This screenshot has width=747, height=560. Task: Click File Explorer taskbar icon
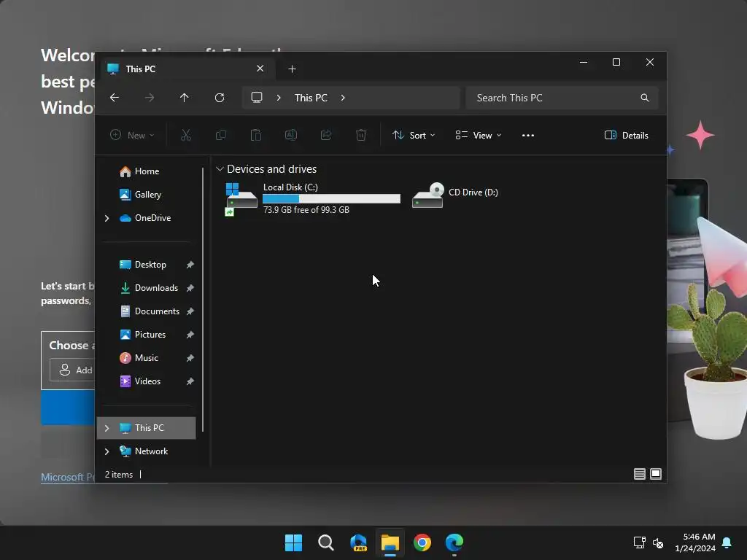[x=390, y=542]
